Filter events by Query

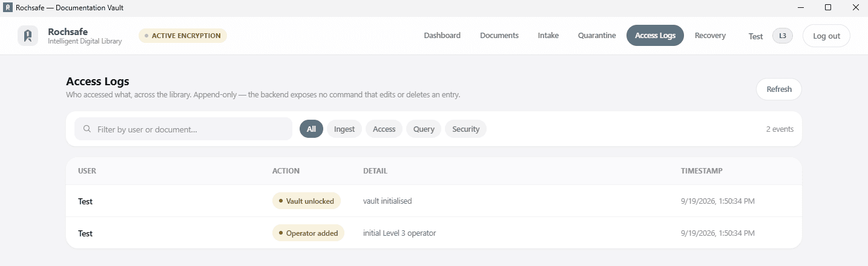pos(424,129)
